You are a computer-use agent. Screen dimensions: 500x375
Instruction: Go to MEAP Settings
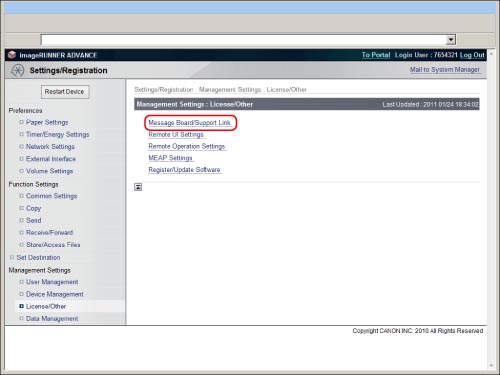tap(171, 158)
